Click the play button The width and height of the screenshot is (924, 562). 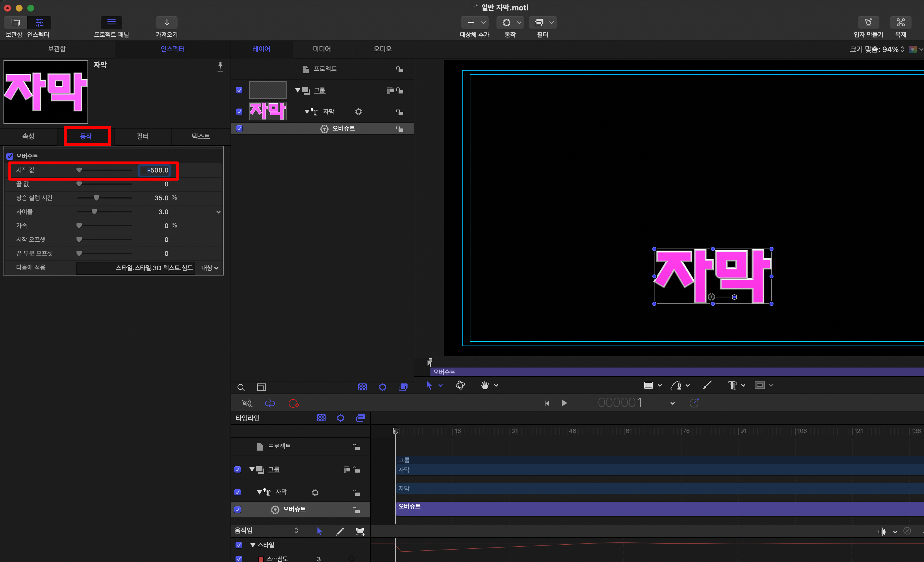pos(564,403)
